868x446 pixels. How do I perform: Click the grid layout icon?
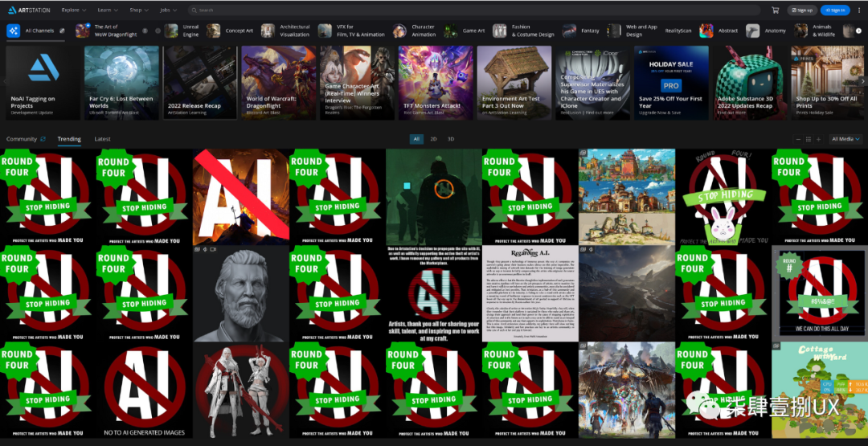pos(809,140)
